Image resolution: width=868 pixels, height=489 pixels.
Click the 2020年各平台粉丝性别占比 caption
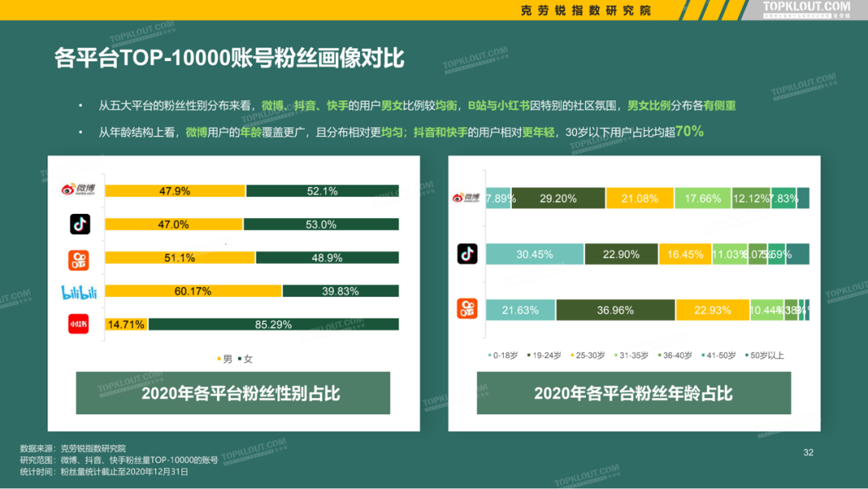[x=233, y=393]
